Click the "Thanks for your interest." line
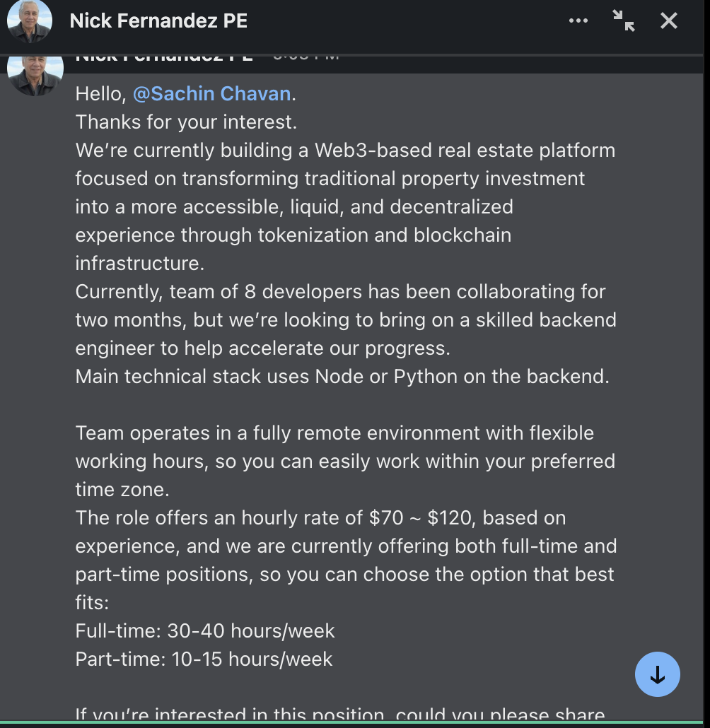Screen dimensions: 710x728 click(x=186, y=122)
